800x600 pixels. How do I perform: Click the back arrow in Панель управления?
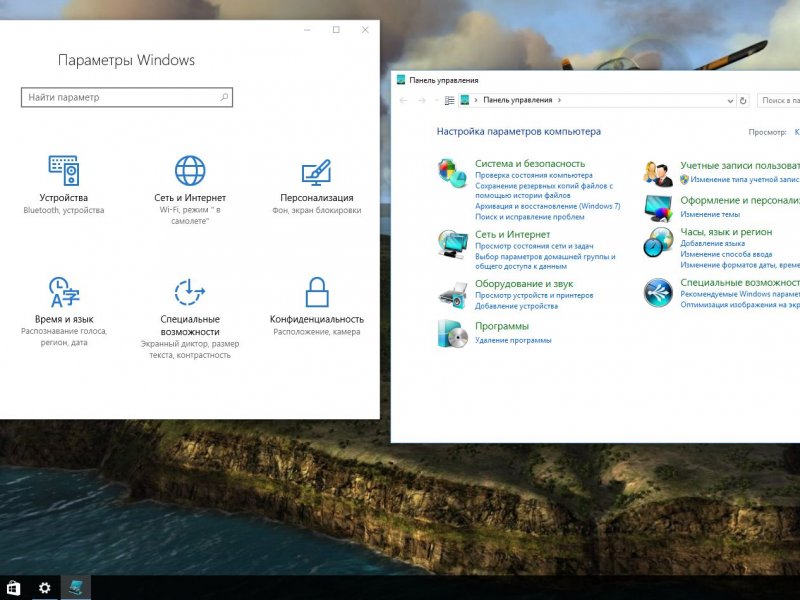pos(404,101)
